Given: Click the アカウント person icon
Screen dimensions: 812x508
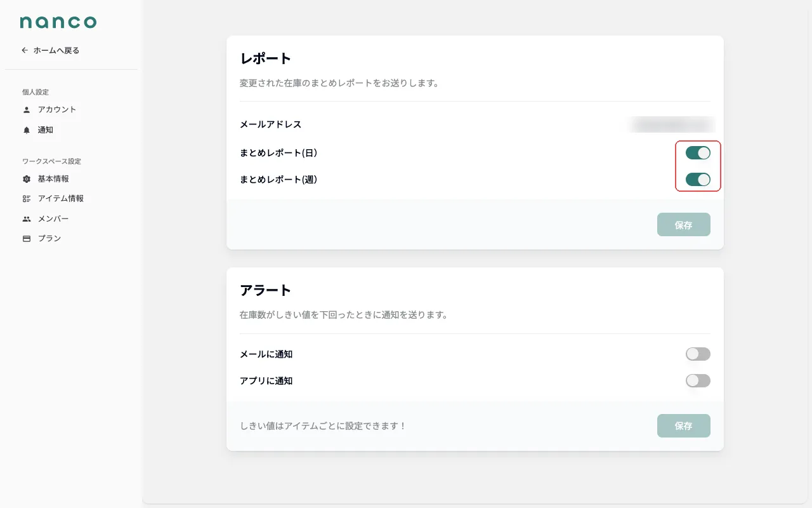Looking at the screenshot, I should 27,110.
